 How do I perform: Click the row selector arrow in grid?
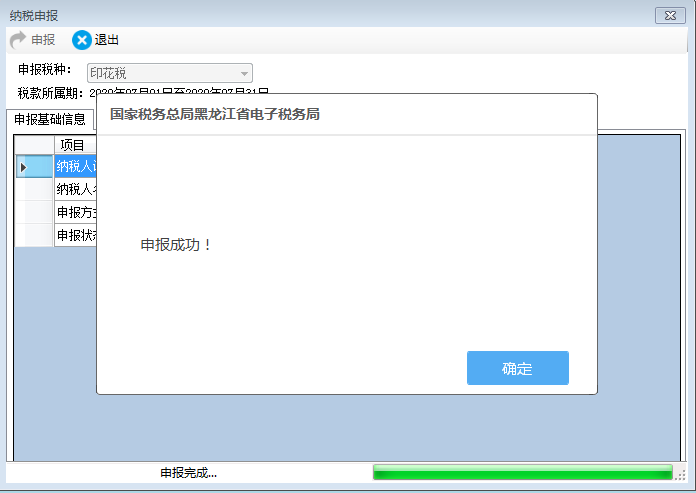click(x=24, y=167)
